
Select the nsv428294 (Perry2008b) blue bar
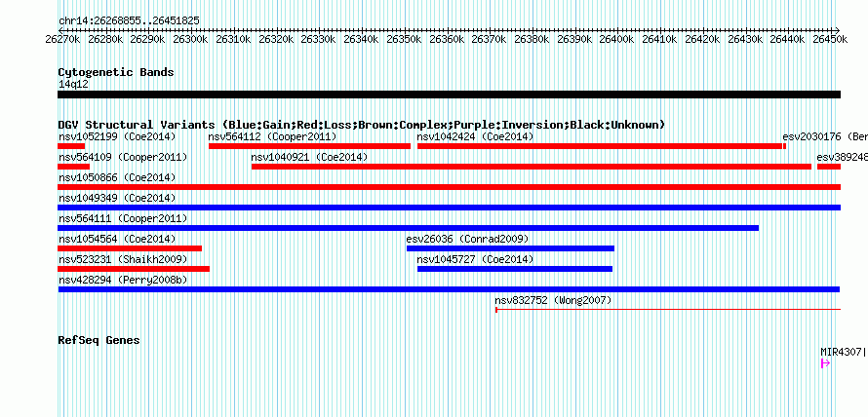point(449,289)
